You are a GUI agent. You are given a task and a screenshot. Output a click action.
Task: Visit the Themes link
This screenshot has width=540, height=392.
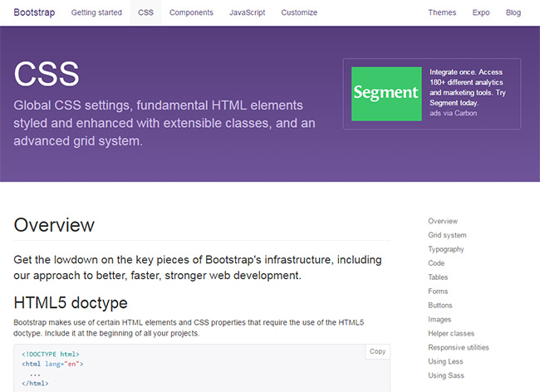(x=442, y=12)
